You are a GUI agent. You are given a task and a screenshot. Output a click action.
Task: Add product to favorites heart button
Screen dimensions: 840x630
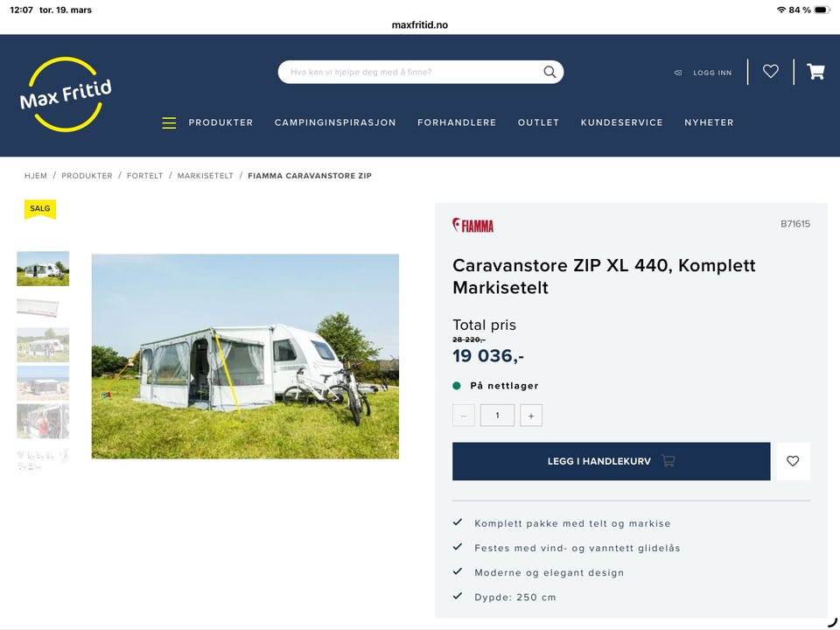pos(793,461)
